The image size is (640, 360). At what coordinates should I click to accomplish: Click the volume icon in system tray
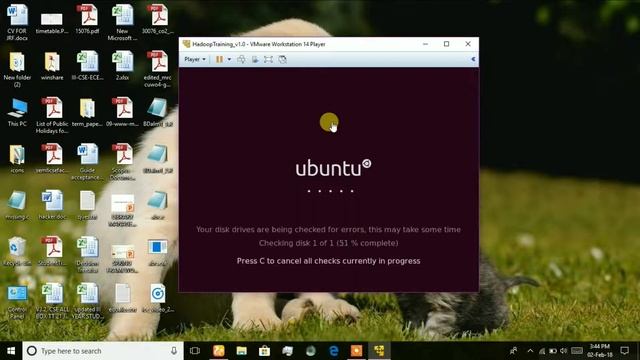pos(564,351)
